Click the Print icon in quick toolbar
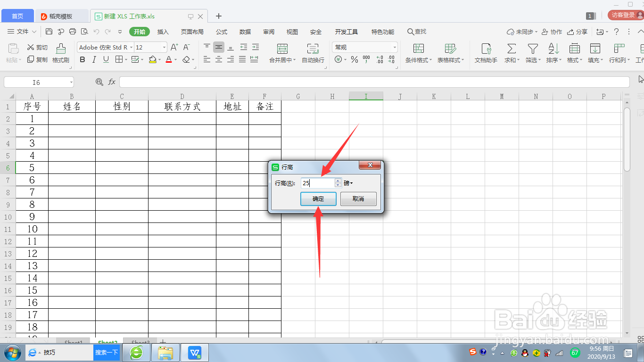The image size is (644, 362). 73,32
